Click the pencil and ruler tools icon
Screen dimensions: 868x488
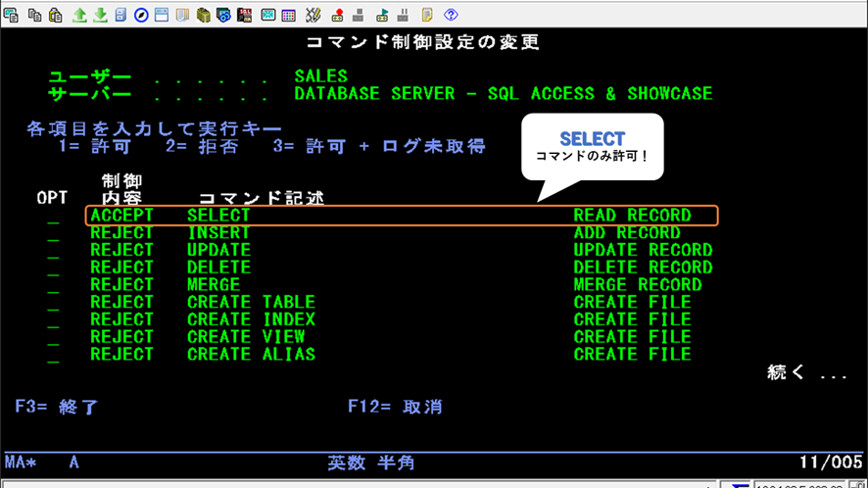click(313, 15)
